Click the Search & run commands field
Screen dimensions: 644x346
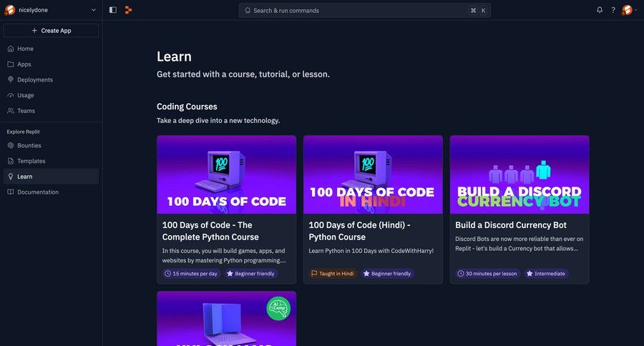[x=364, y=10]
